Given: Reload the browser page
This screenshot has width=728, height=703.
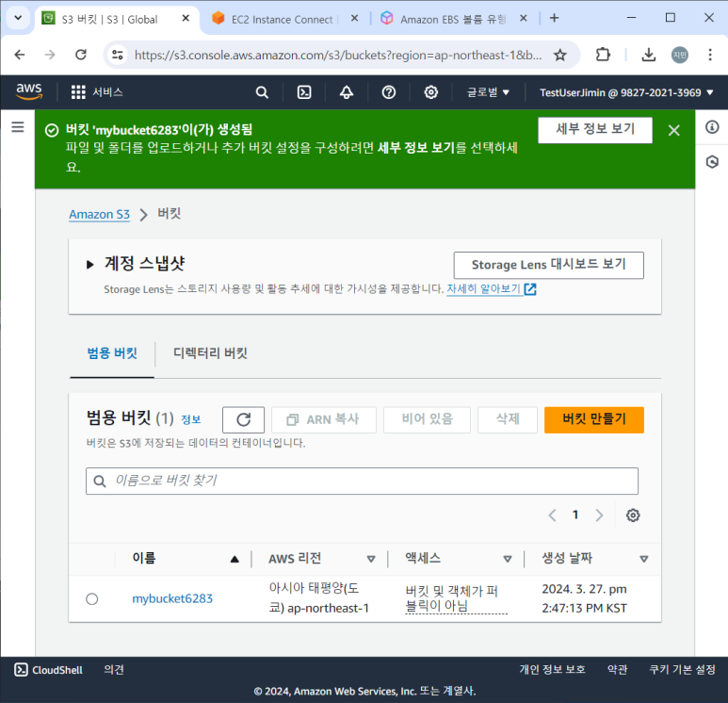Looking at the screenshot, I should tap(81, 55).
